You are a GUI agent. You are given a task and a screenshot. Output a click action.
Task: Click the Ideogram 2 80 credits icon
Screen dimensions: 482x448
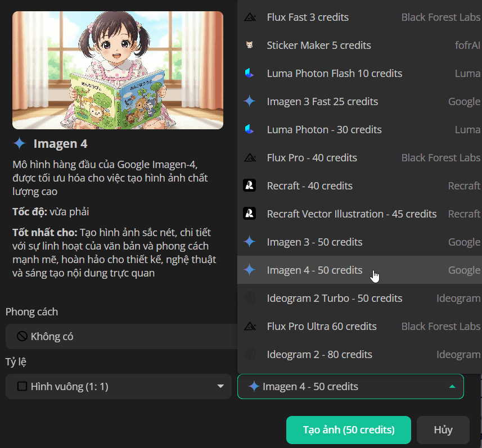[x=250, y=354]
